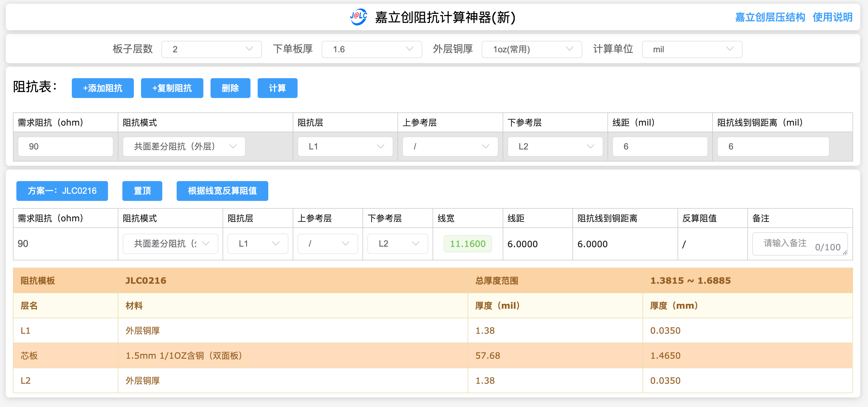Click the L2 layer name in stackup table
The height and width of the screenshot is (407, 868).
tap(26, 380)
